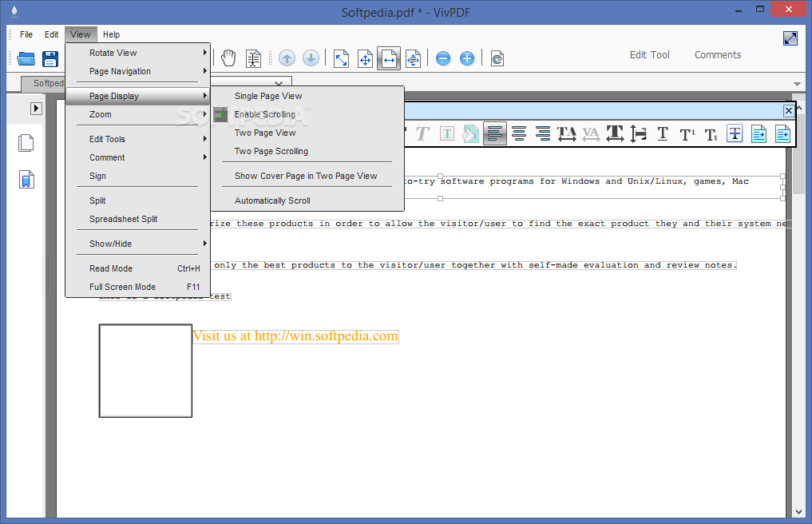Apply subscript formatting

pos(711,135)
